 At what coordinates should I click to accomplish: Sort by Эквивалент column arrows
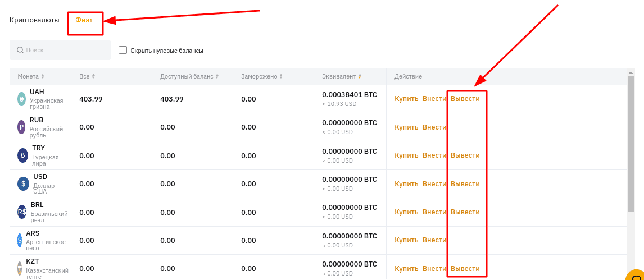(360, 77)
